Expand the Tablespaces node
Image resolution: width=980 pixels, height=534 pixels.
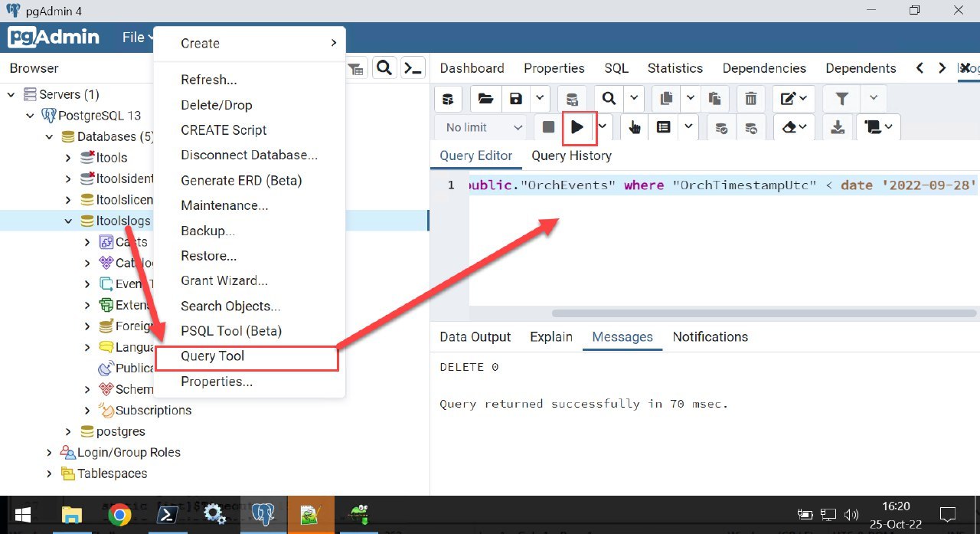click(x=49, y=473)
